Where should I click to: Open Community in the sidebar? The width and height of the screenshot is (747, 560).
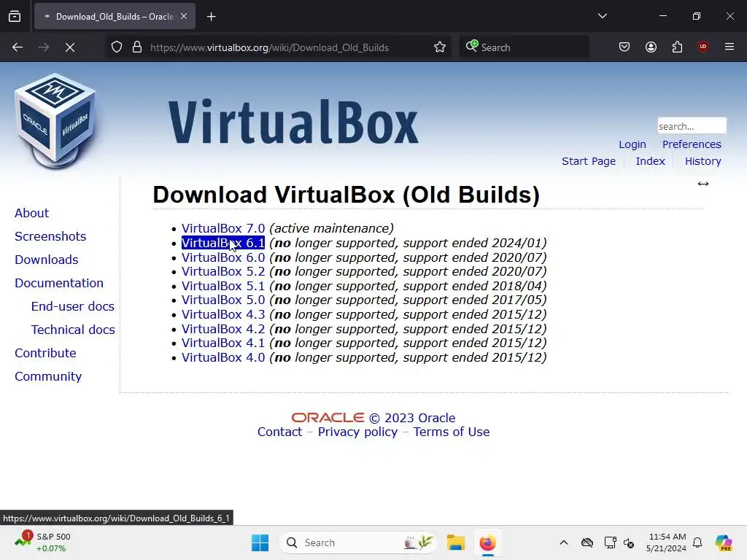[48, 376]
